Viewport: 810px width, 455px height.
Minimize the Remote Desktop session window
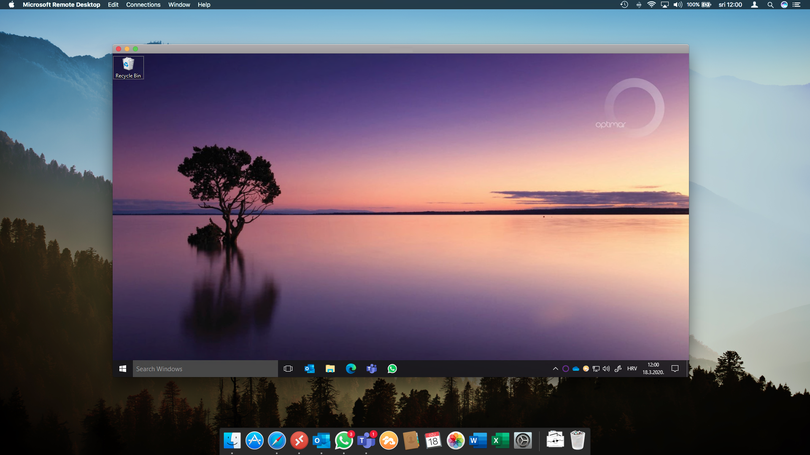(x=127, y=49)
